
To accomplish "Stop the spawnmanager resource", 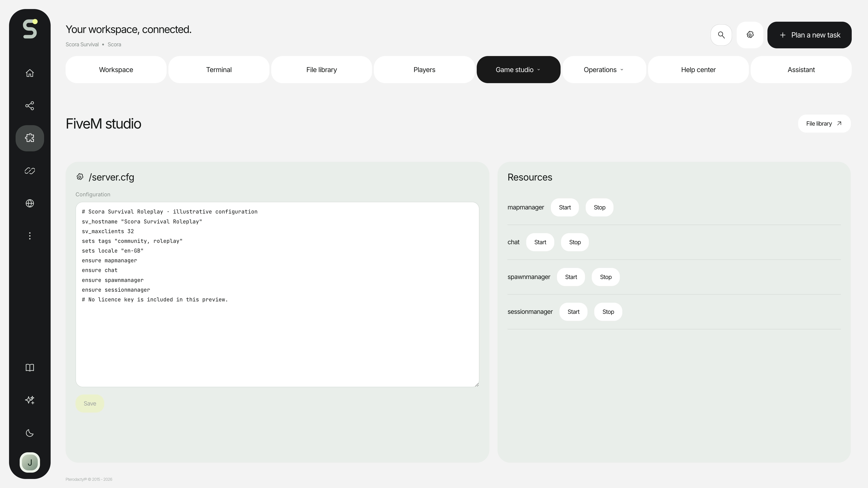I will [606, 277].
